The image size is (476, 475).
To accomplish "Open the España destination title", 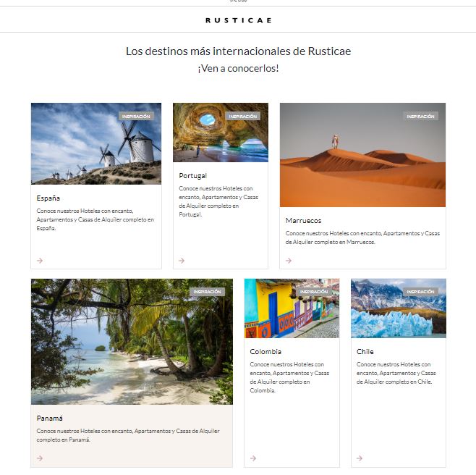I will (48, 198).
